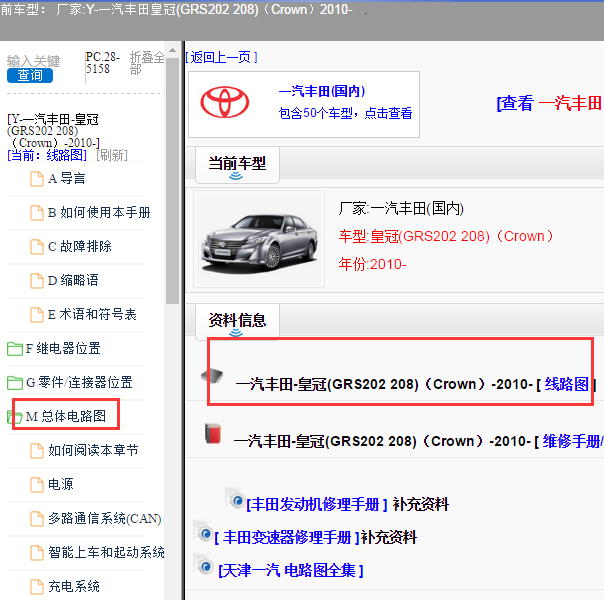Click document icon beside B 如何使用本手册
This screenshot has height=600, width=604.
tap(37, 213)
